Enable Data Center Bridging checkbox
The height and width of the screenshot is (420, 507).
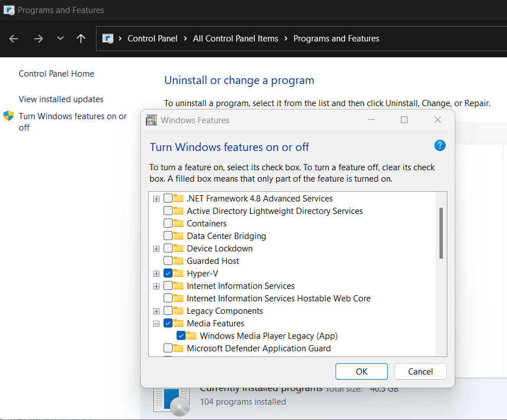click(168, 236)
